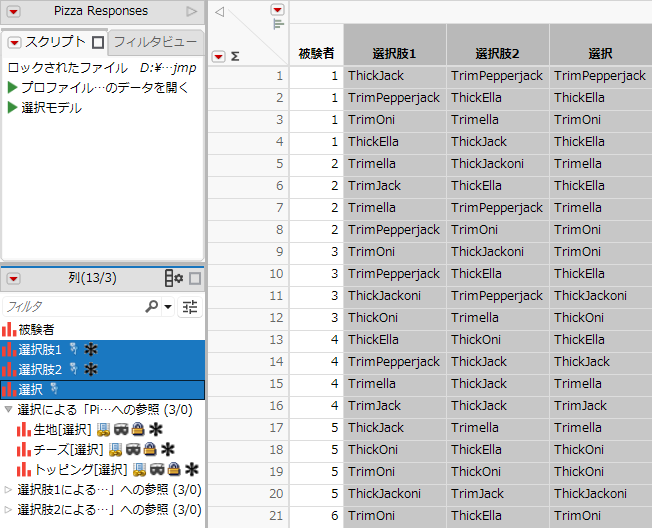The image size is (652, 528).
Task: Click the TrimJack cell in row 16 選択 column
Action: 601,406
